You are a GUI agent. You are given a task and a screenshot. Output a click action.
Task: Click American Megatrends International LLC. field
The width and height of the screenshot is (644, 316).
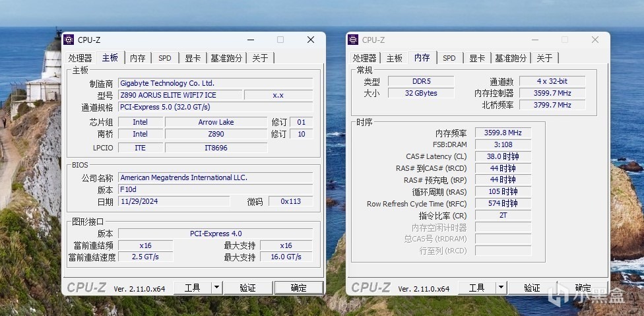216,177
